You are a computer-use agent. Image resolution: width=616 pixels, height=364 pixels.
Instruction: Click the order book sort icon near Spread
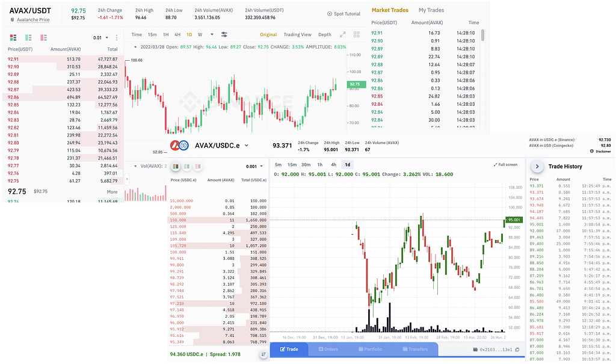pyautogui.click(x=263, y=354)
